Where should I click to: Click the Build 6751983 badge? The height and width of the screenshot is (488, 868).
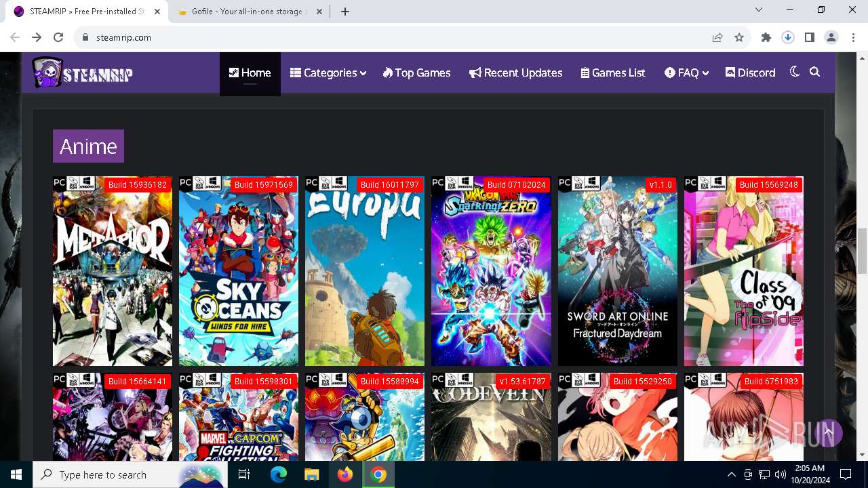click(771, 382)
